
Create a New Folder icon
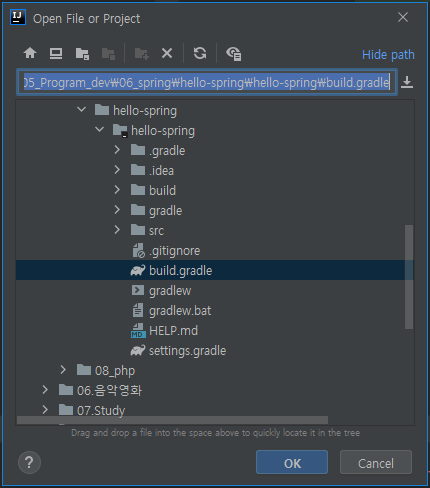tap(142, 53)
